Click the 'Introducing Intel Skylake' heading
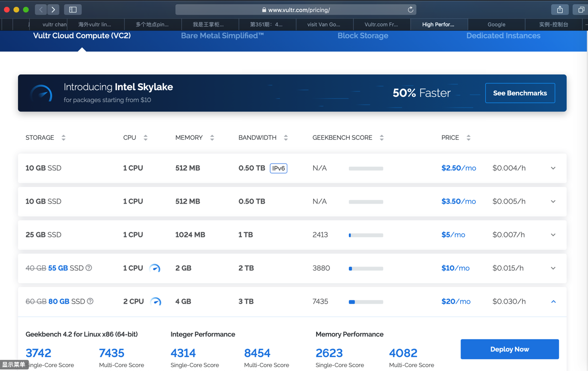Image resolution: width=588 pixels, height=371 pixels. pos(118,87)
